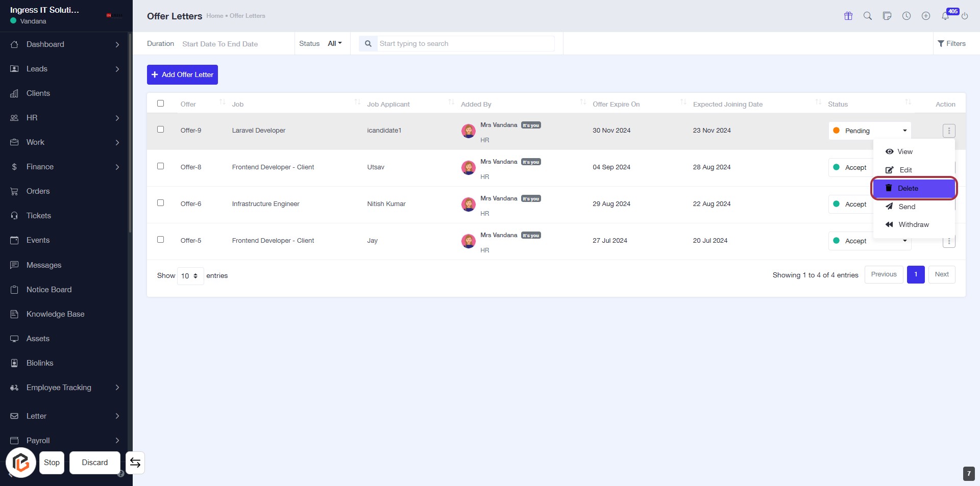The width and height of the screenshot is (980, 486).
Task: Open Pending status dropdown for Offer-9
Action: point(869,131)
